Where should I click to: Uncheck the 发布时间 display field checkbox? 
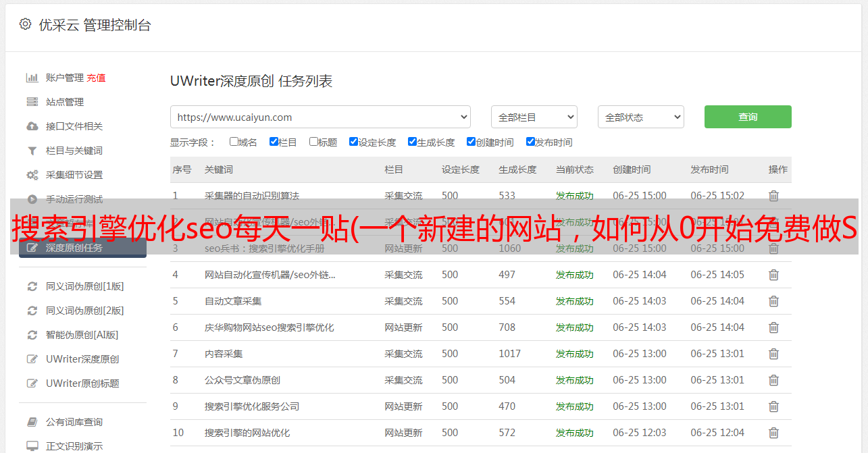tap(530, 142)
